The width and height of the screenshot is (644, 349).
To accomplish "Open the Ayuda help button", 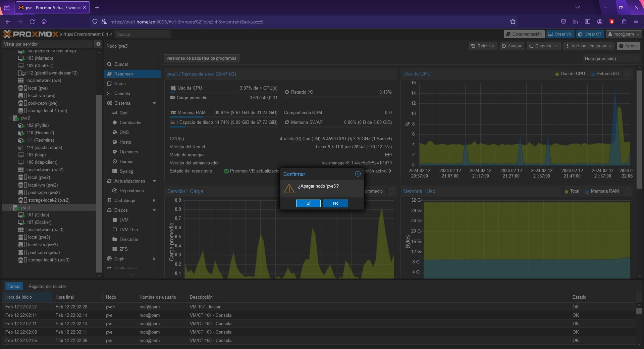I will [628, 46].
